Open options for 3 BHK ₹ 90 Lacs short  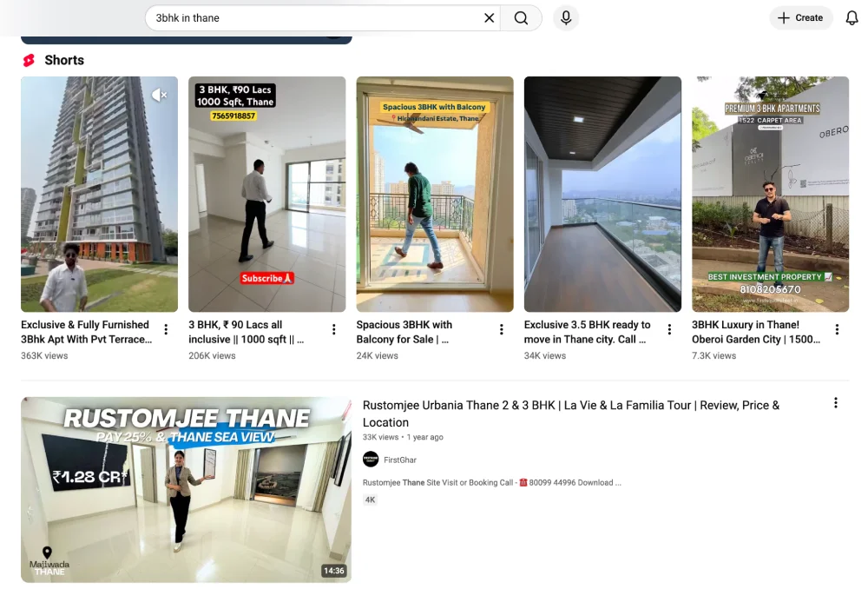click(334, 329)
